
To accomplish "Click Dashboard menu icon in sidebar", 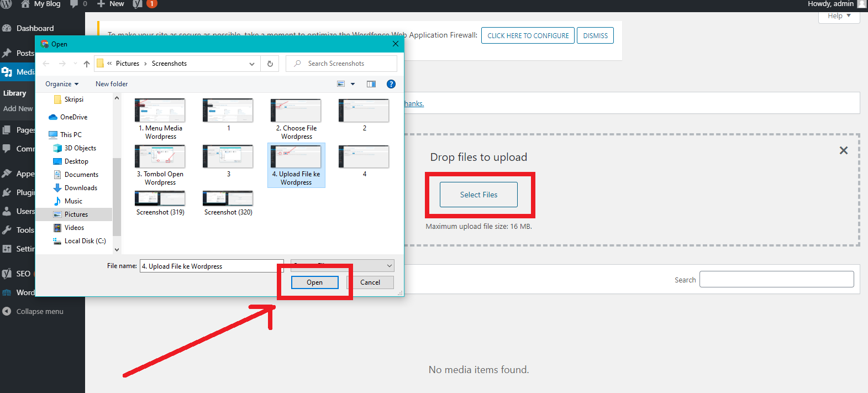I will pyautogui.click(x=7, y=28).
